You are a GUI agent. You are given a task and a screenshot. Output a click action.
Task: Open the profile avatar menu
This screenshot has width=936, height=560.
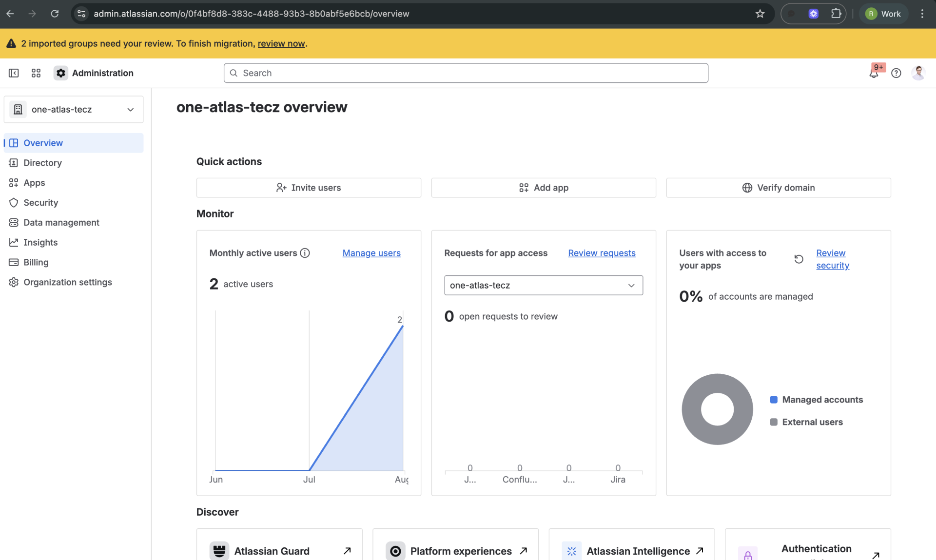click(x=918, y=73)
